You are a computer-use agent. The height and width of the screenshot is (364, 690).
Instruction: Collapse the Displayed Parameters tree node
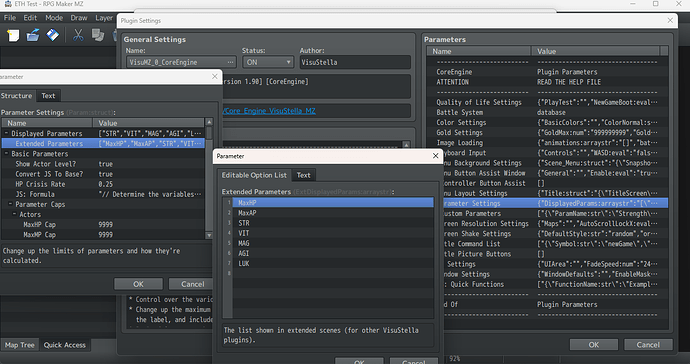click(x=7, y=133)
